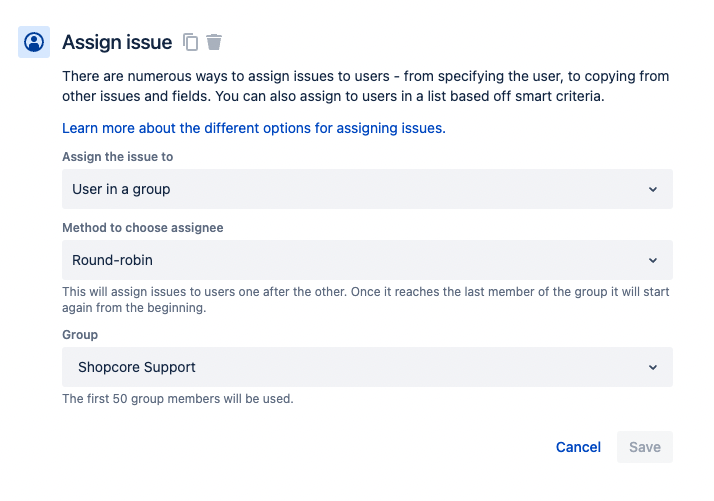The height and width of the screenshot is (501, 714).
Task: Expand the Round-robin dropdown chevron arrow
Action: 653,261
